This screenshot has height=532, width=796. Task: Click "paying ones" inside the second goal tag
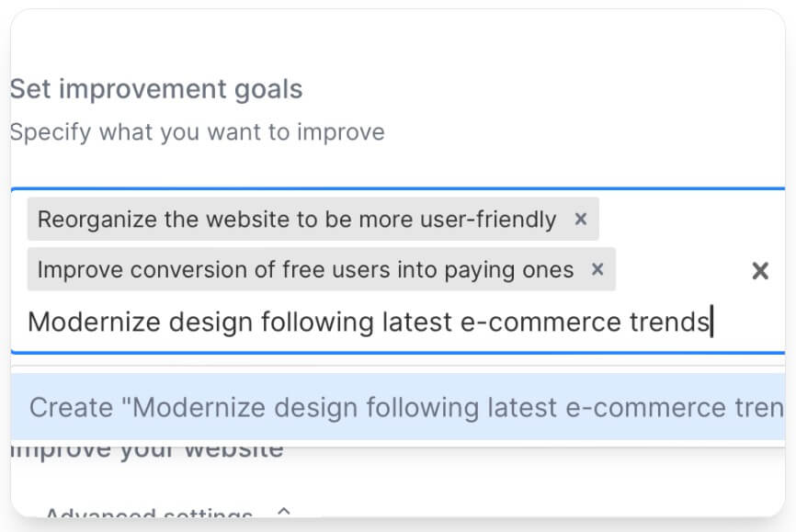click(509, 270)
